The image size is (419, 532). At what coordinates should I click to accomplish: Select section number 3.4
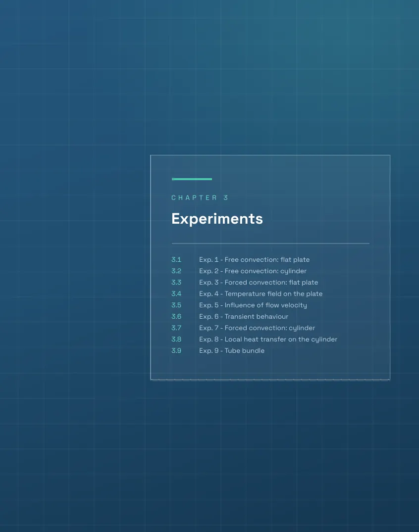pos(176,294)
